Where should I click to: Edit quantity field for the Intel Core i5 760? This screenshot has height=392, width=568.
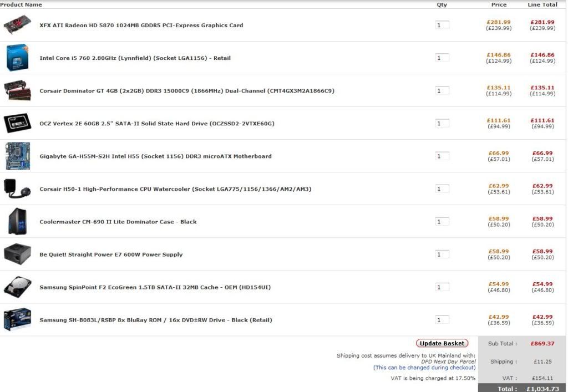(442, 58)
